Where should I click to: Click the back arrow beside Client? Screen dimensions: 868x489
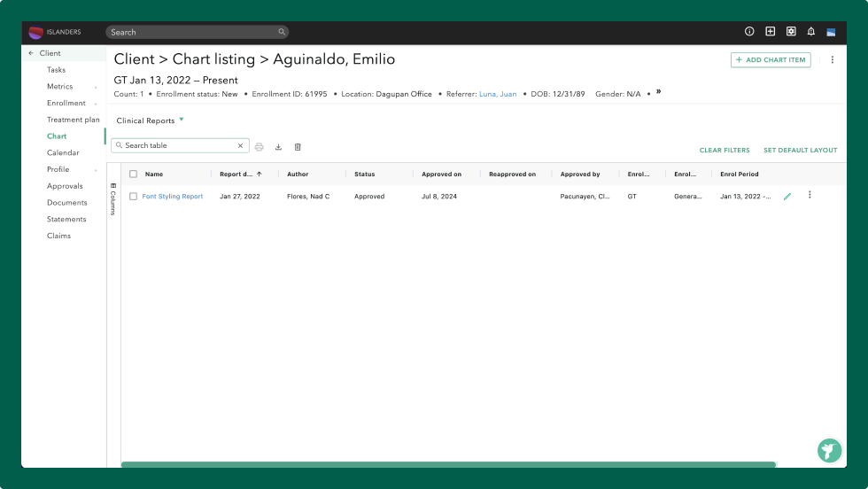coord(31,53)
